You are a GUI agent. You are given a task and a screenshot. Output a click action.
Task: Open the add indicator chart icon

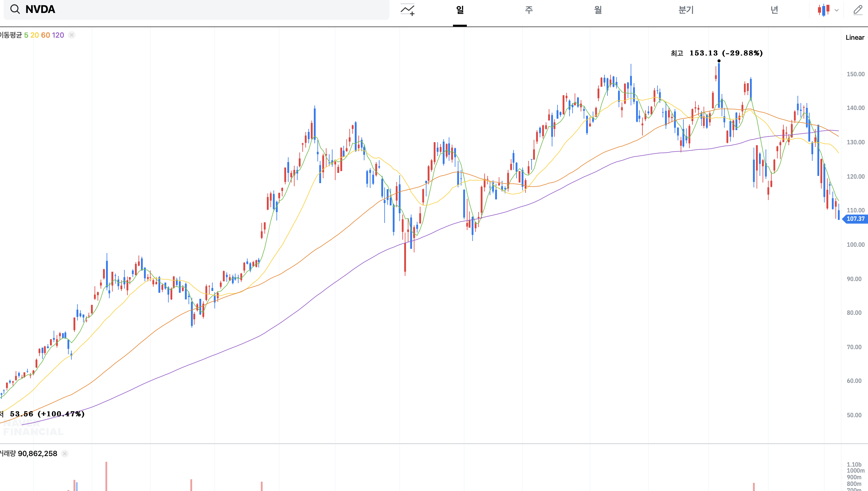click(x=407, y=10)
